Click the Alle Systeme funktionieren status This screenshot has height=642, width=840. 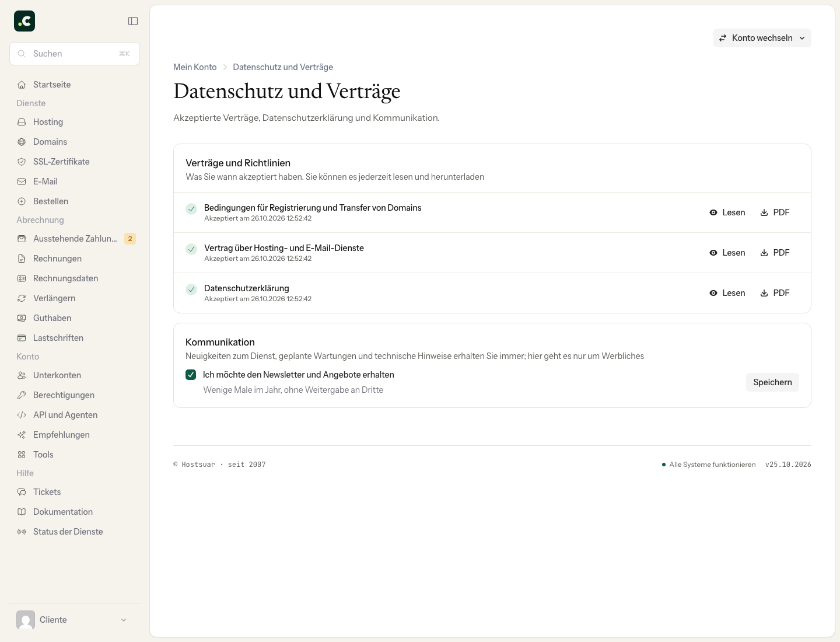click(x=709, y=465)
